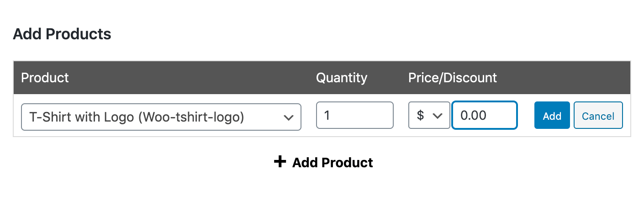Image resolution: width=644 pixels, height=223 pixels.
Task: Click the chevron arrow of the product selector
Action: (288, 117)
